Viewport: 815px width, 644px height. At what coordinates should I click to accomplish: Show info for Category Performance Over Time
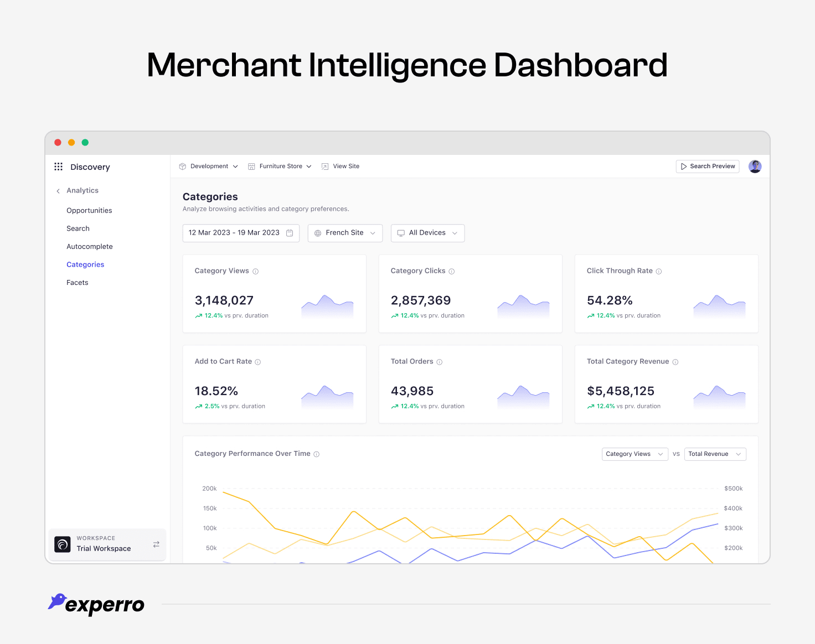pos(317,454)
